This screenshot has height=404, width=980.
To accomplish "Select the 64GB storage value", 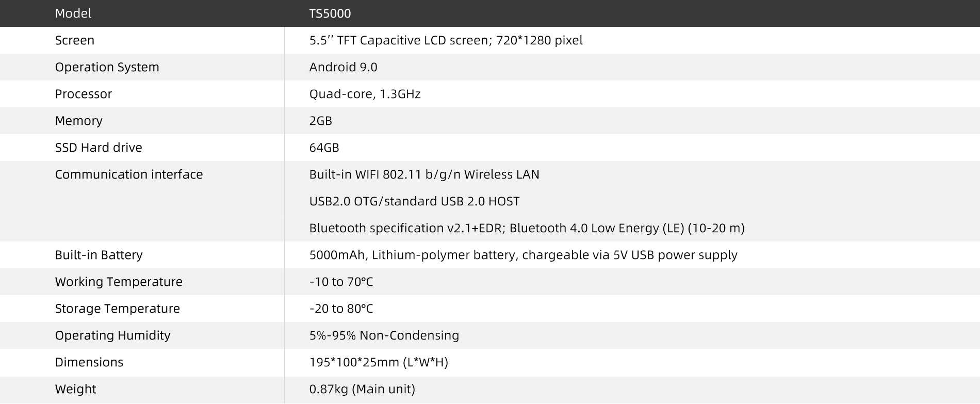I will [324, 148].
